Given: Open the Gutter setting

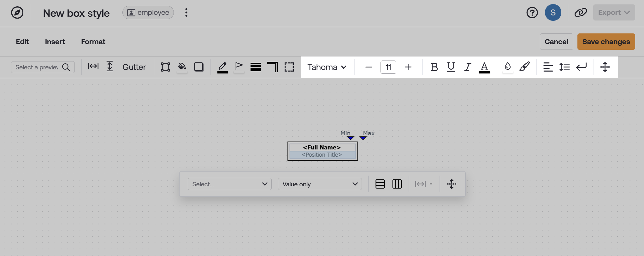Looking at the screenshot, I should pyautogui.click(x=134, y=67).
